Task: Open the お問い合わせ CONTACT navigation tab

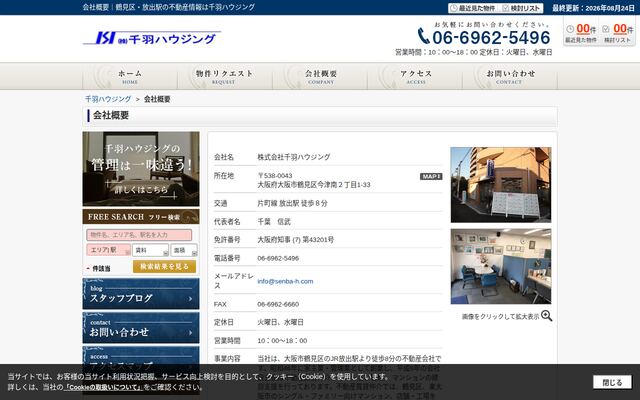Action: 510,76
